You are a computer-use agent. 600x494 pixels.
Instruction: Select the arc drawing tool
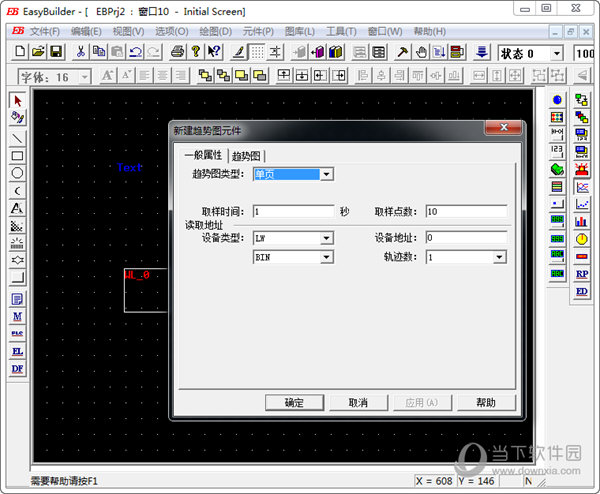click(x=17, y=191)
